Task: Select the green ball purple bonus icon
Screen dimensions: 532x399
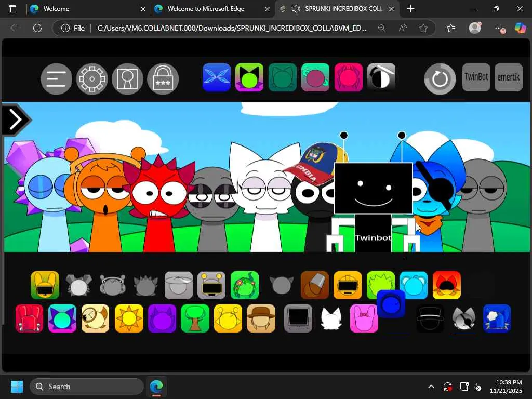Action: pos(249,77)
